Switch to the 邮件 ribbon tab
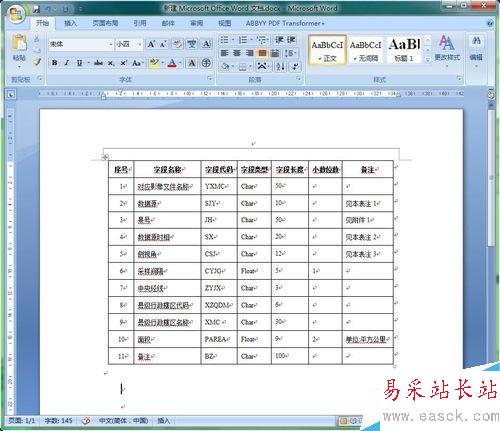 click(x=168, y=23)
